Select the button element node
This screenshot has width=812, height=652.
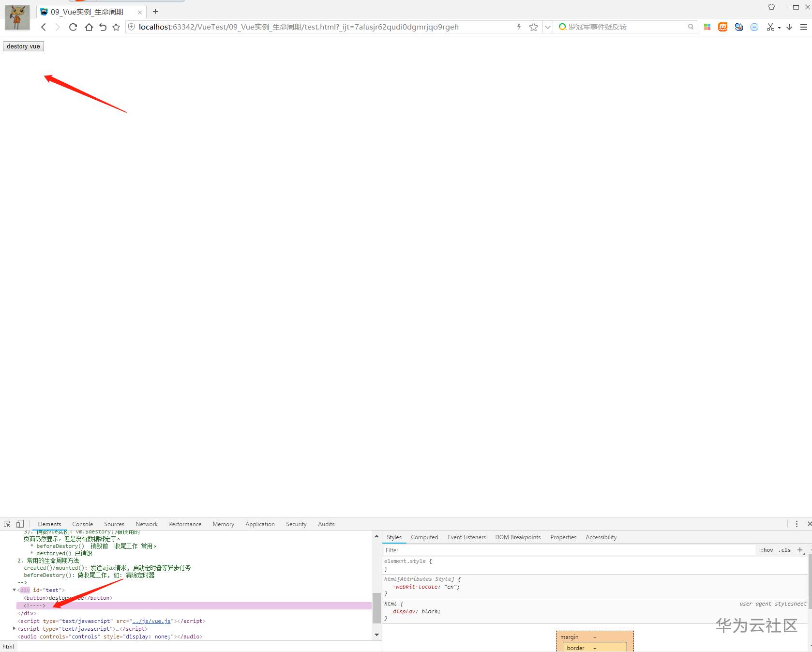[x=68, y=598]
